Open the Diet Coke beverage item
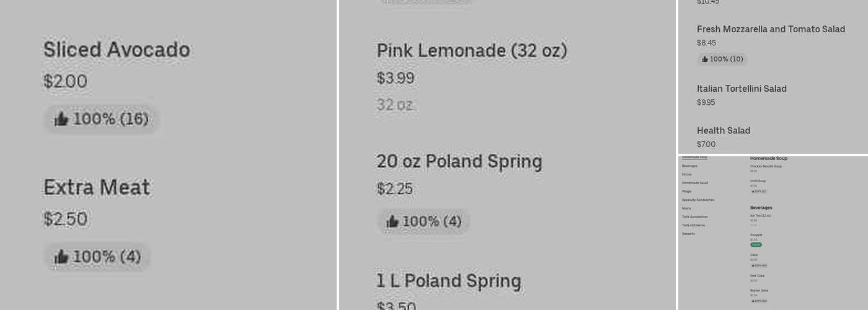 point(757,276)
